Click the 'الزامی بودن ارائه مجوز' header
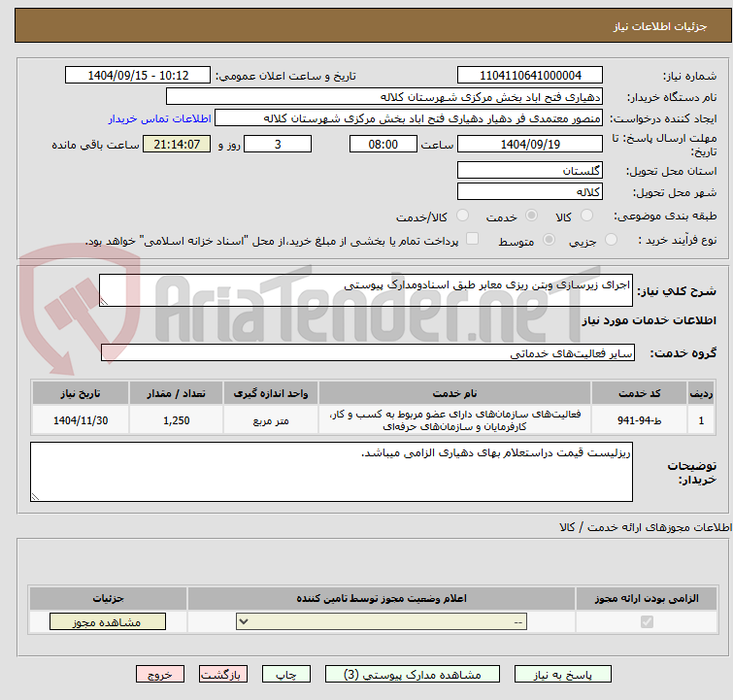733x700 pixels. [647, 598]
